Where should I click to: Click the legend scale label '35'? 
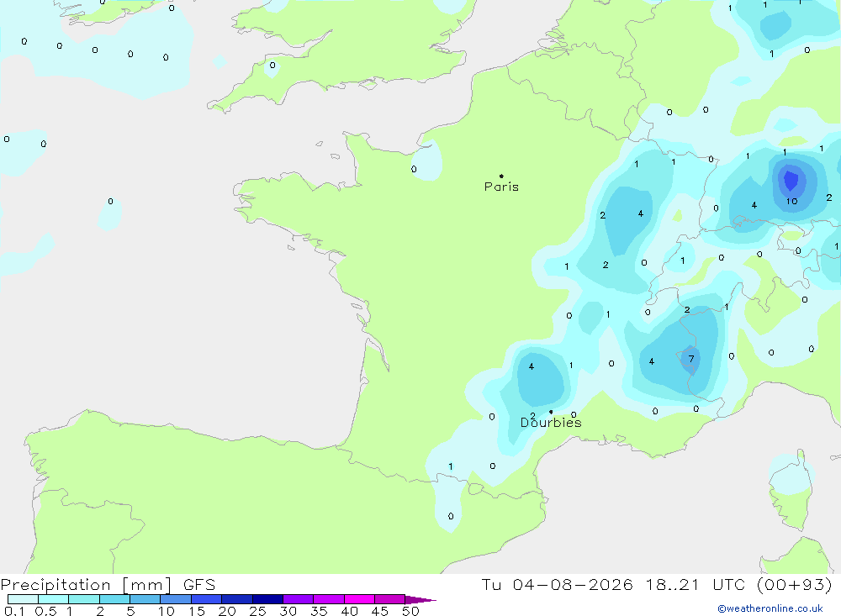point(319,611)
